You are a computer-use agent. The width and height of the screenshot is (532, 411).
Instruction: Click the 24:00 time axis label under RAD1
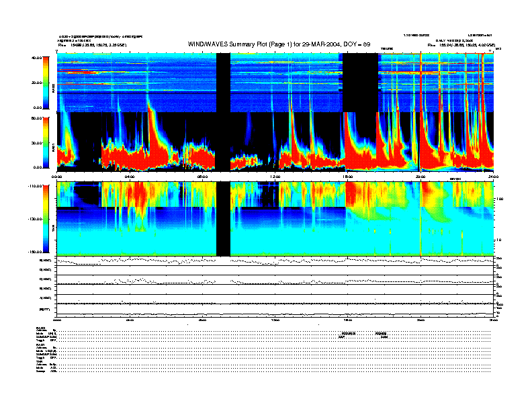(492, 177)
